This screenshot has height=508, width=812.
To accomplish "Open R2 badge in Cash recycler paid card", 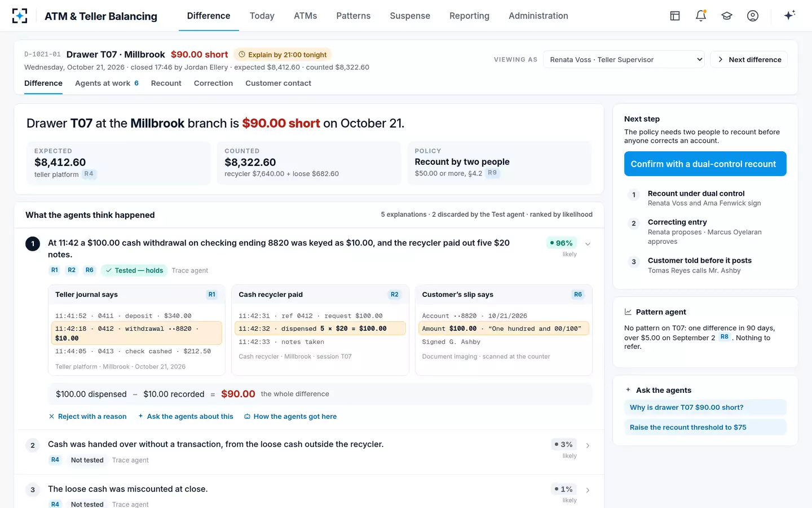I will pos(395,295).
